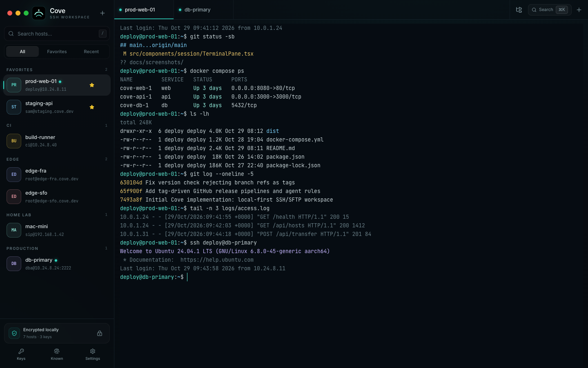The width and height of the screenshot is (588, 368).
Task: Click the help.ubuntu.com documentation link
Action: (217, 260)
